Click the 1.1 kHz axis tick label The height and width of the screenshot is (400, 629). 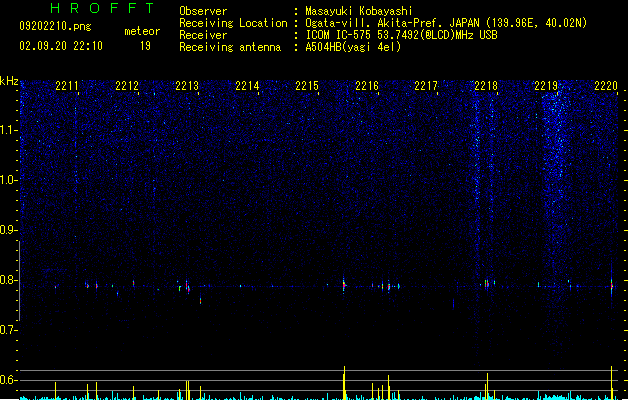click(x=8, y=130)
